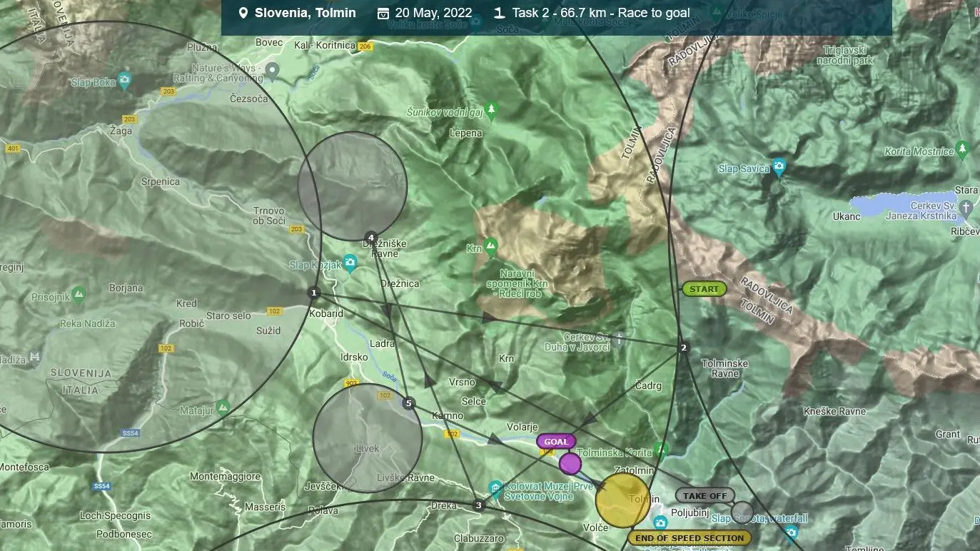Open the Tolminska Korita park marker
The width and height of the screenshot is (980, 551).
[x=661, y=450]
